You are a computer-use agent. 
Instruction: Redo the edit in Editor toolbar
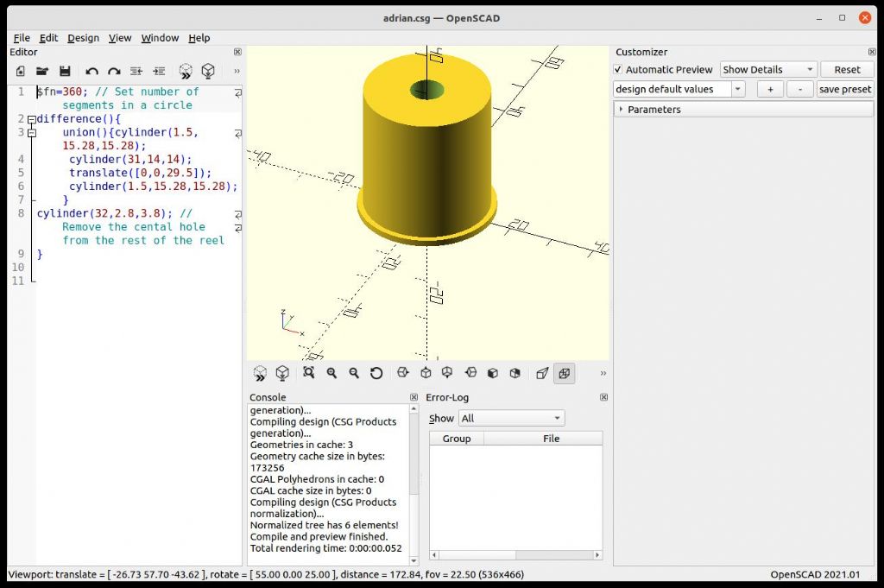(114, 71)
